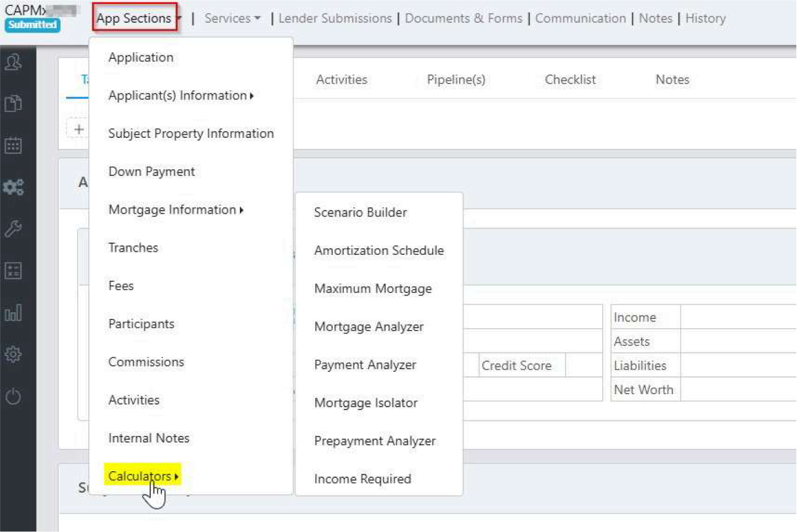The height and width of the screenshot is (532, 797).
Task: Click the contacts person icon in sidebar
Action: [13, 62]
